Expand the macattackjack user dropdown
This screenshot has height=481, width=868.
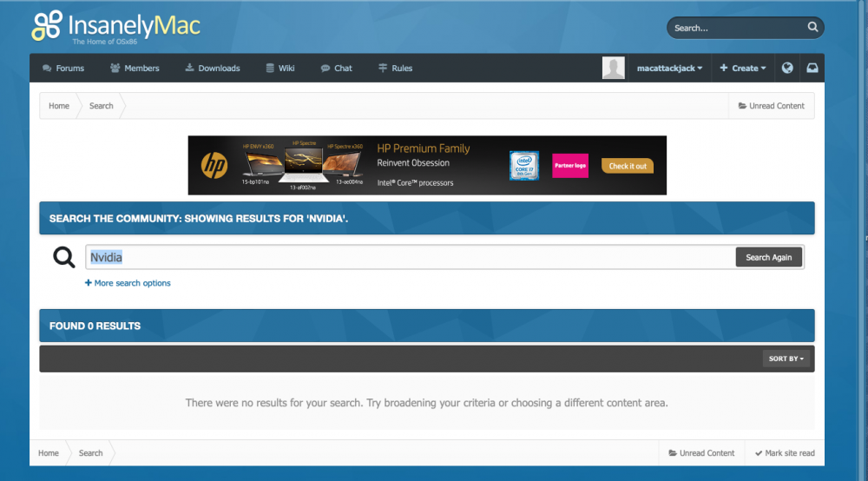(x=669, y=68)
